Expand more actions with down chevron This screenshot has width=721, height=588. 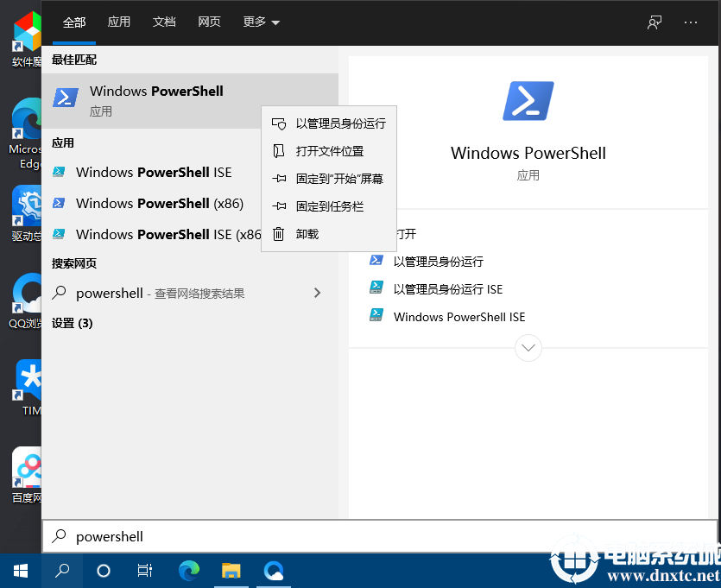(x=528, y=348)
